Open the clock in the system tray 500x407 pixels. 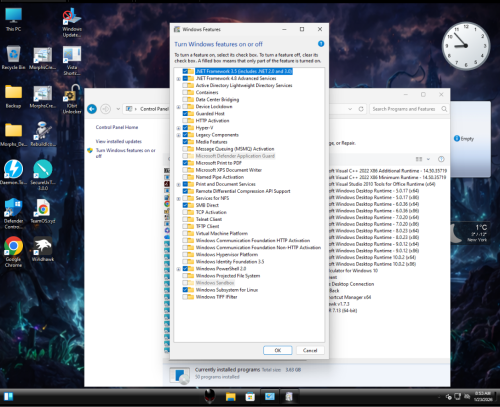point(482,396)
